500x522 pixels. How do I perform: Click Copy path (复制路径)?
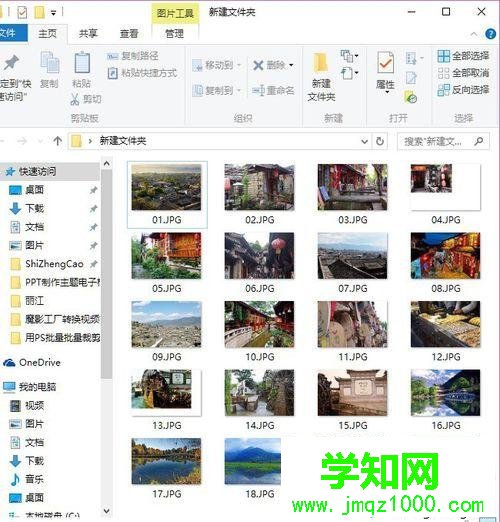click(x=133, y=56)
